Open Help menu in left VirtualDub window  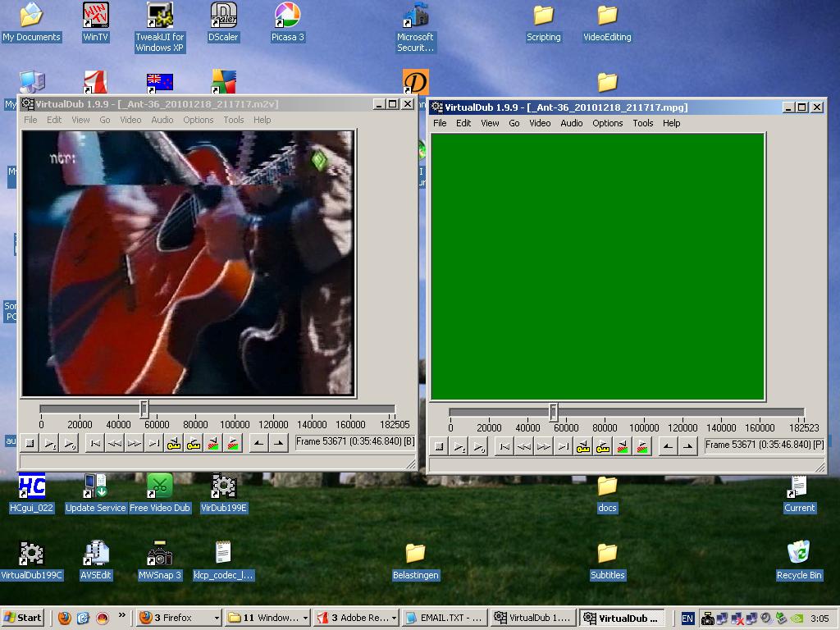coord(262,120)
